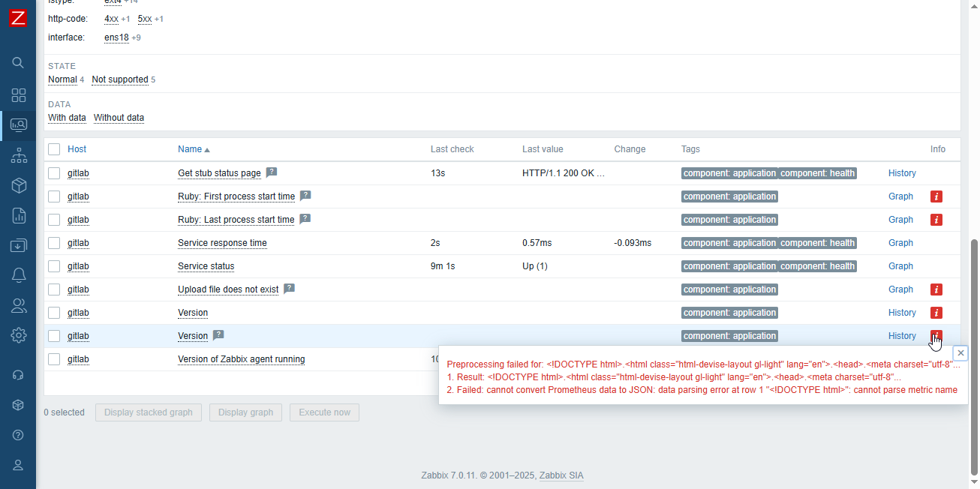Click help icon next to Ruby: Last process start time
The height and width of the screenshot is (489, 980).
pyautogui.click(x=305, y=219)
